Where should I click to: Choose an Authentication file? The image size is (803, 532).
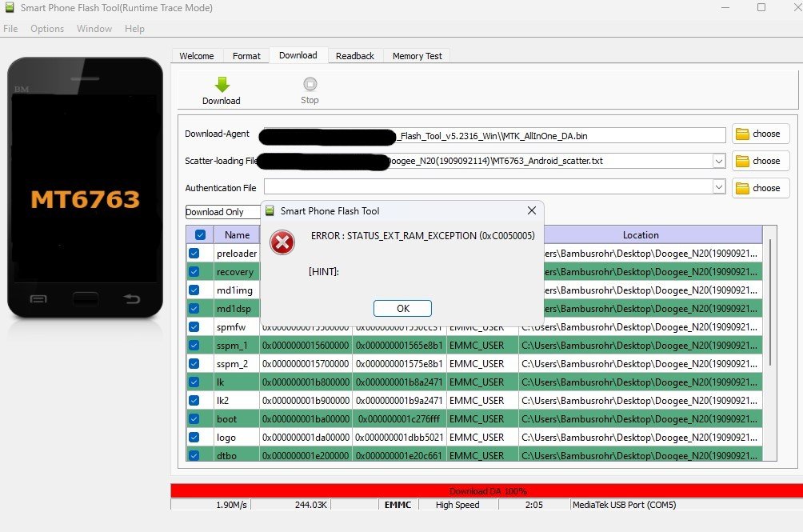click(761, 189)
